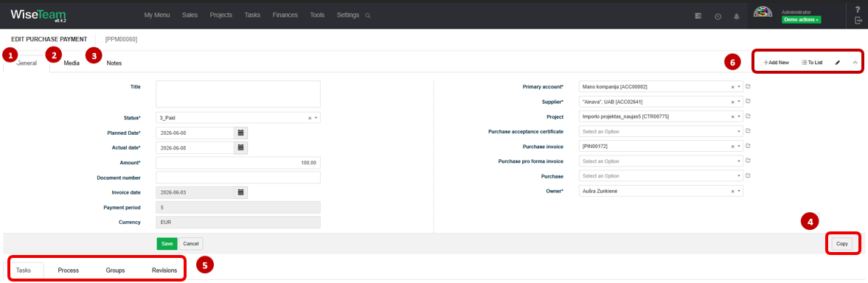Expand the Supplier dropdown

[738, 102]
